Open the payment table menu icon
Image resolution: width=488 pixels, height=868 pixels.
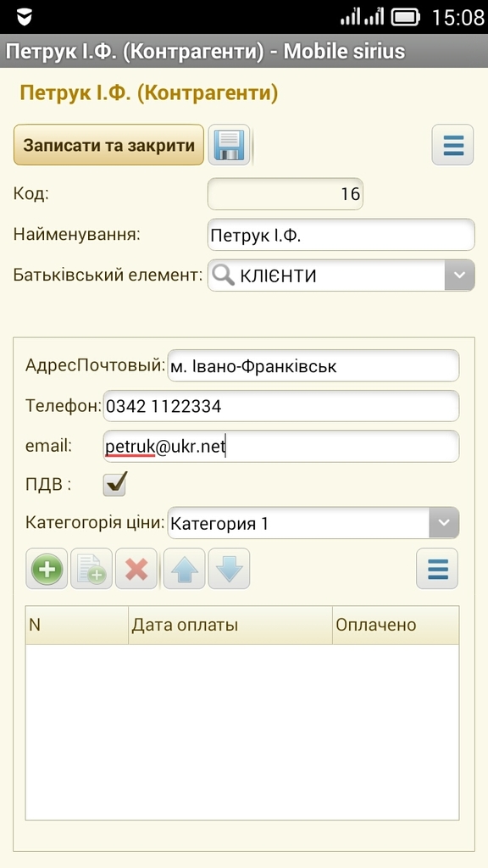pyautogui.click(x=436, y=569)
